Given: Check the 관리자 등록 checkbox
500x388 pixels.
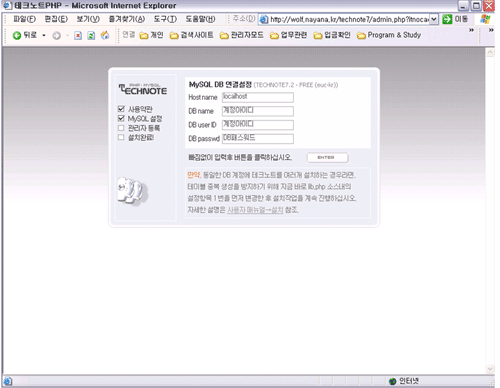Looking at the screenshot, I should pos(121,128).
